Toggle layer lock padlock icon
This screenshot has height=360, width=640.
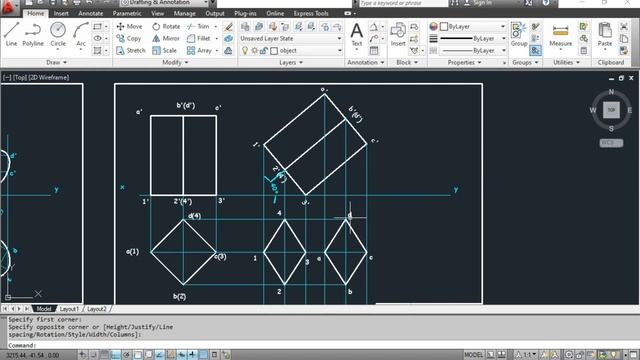pyautogui.click(x=264, y=51)
